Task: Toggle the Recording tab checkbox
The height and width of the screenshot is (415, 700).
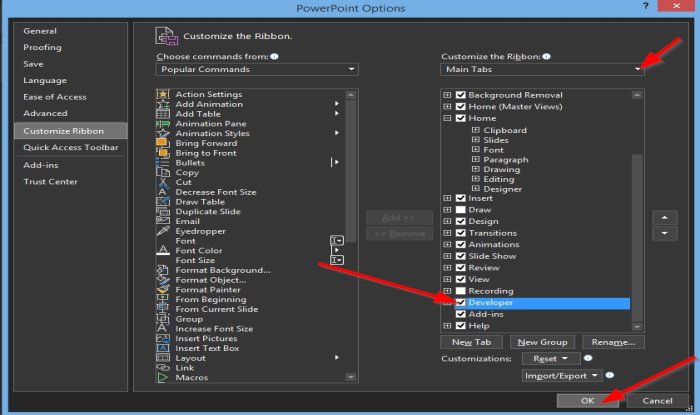Action: click(461, 291)
